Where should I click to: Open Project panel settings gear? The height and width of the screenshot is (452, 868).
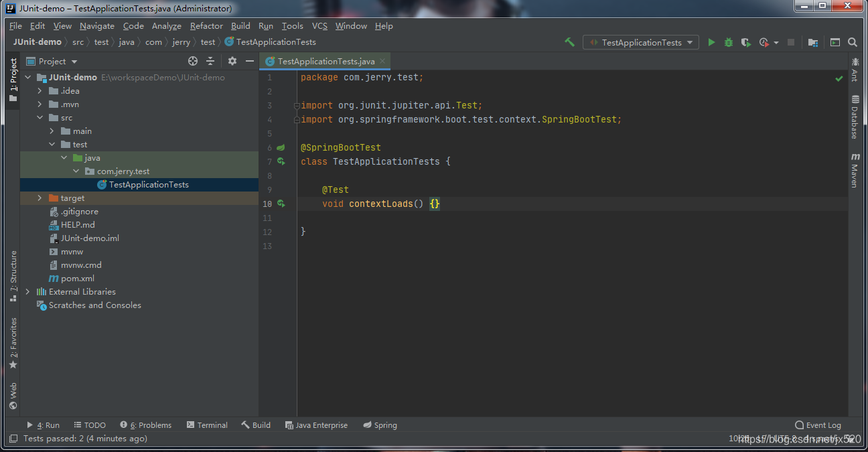pyautogui.click(x=232, y=61)
